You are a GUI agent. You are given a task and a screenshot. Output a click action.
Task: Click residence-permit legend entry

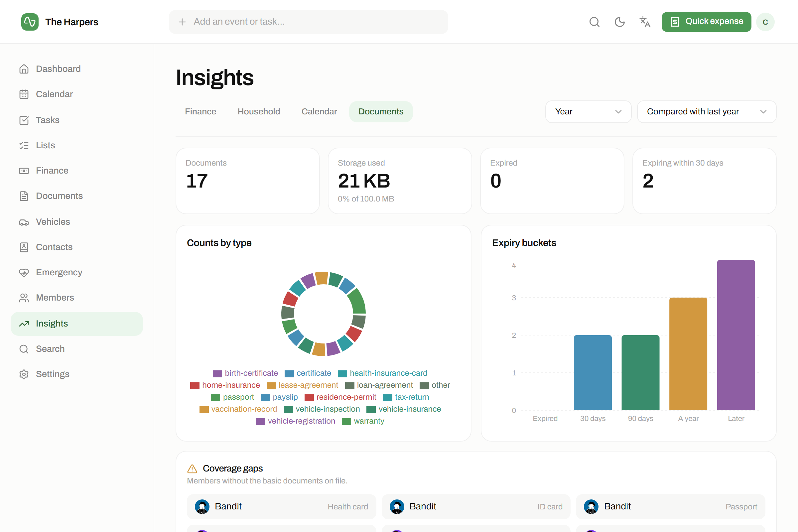point(340,397)
